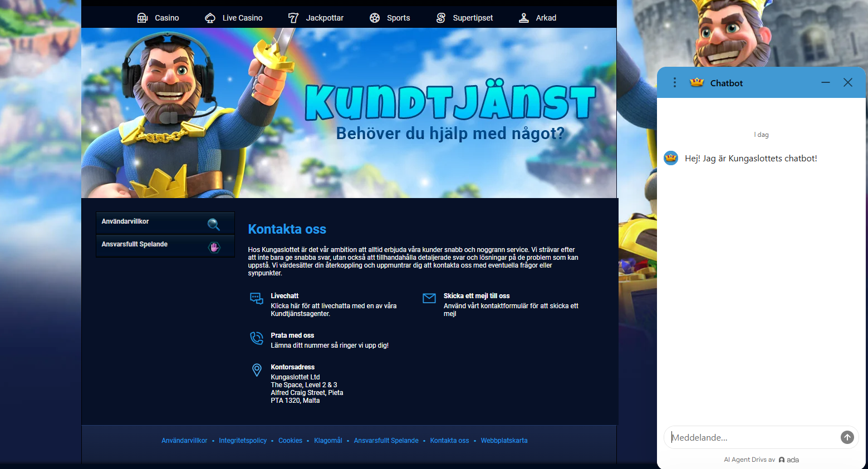Screen dimensions: 868x469
Task: Click the envelope email icon
Action: pos(429,298)
